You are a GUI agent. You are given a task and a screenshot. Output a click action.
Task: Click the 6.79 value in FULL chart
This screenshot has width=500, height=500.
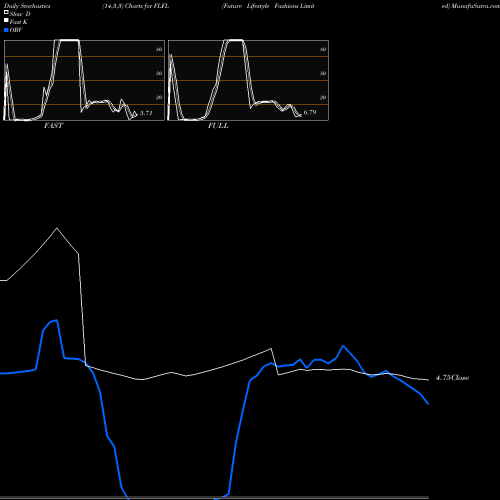pos(310,112)
